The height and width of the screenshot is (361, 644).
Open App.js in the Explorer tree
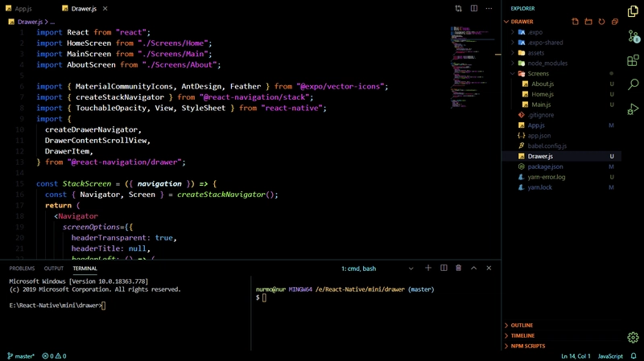click(x=536, y=125)
